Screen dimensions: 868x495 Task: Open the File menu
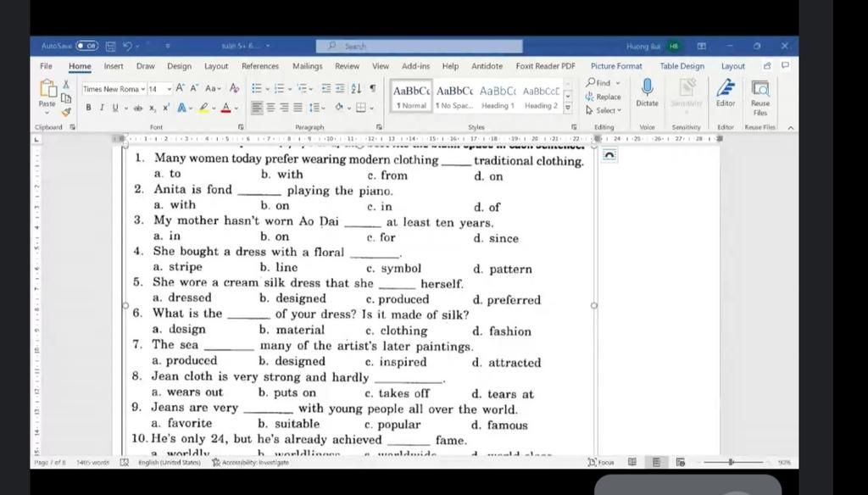[x=46, y=66]
